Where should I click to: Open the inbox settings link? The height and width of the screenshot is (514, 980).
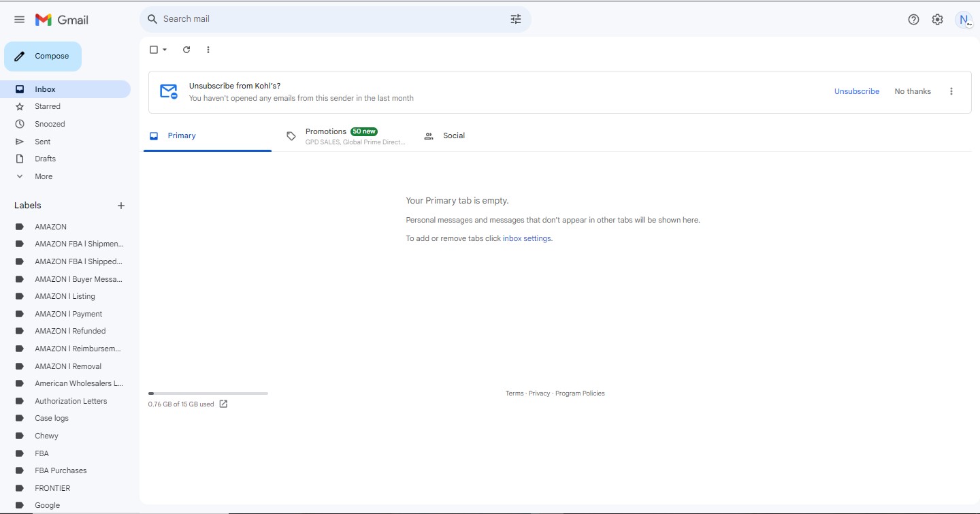pos(527,239)
